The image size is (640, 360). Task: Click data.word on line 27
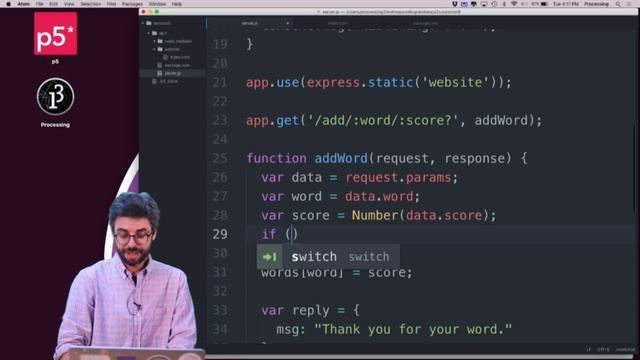(379, 196)
